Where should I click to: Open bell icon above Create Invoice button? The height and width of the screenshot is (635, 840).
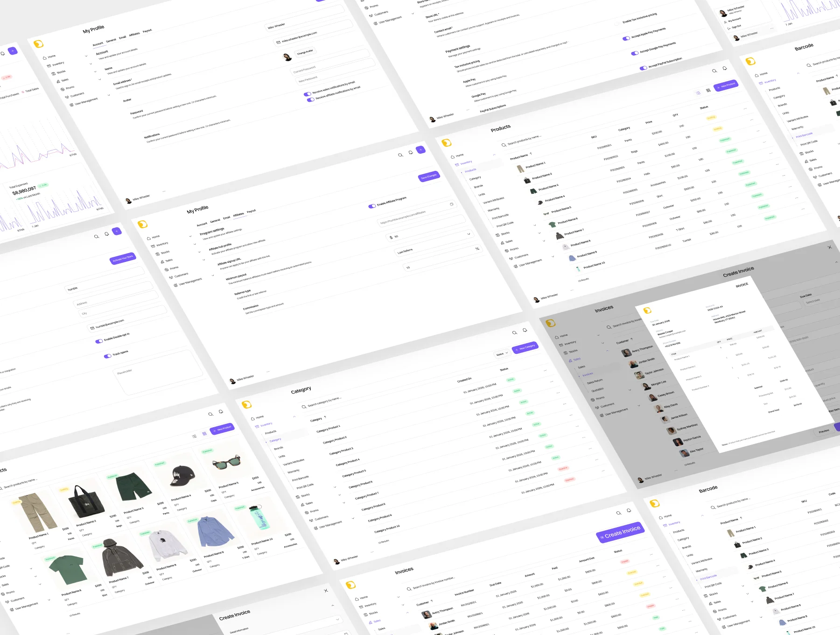click(629, 510)
